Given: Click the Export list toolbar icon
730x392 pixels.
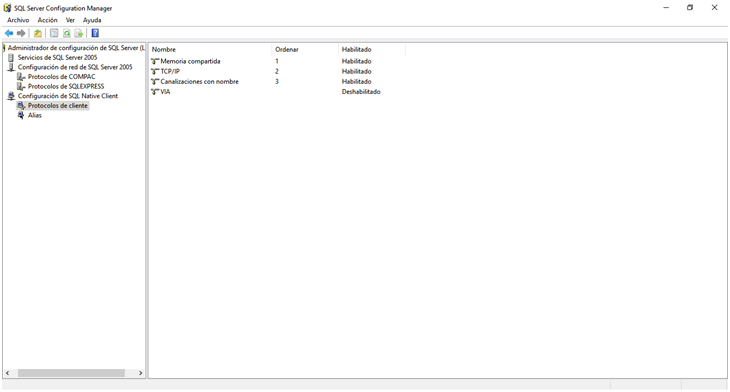Looking at the screenshot, I should pos(79,33).
